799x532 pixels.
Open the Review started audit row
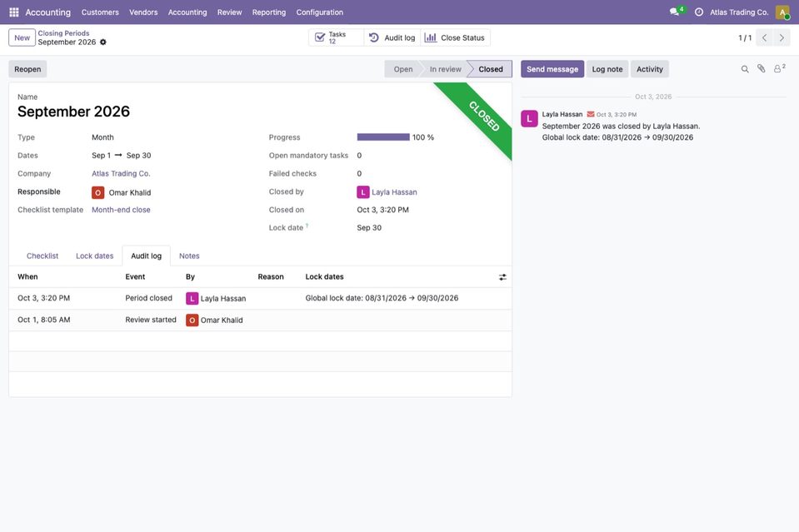pyautogui.click(x=260, y=321)
